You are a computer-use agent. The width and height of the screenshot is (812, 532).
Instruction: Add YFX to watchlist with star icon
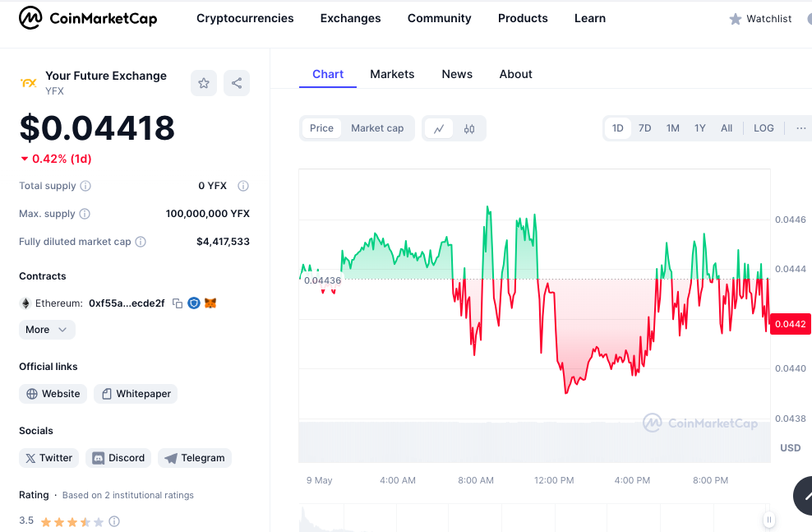click(x=204, y=83)
